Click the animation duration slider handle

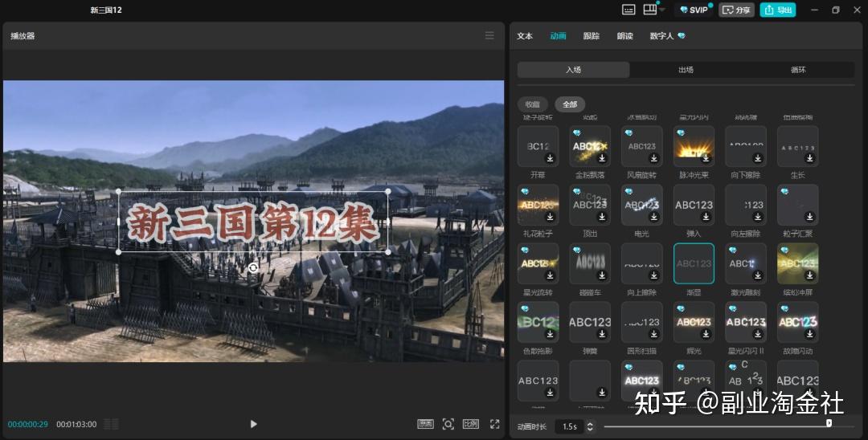pos(829,423)
